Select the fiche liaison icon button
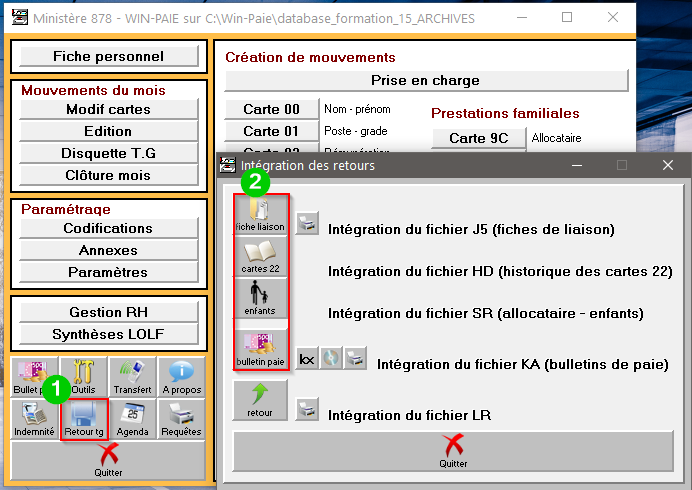This screenshot has height=490, width=692. (x=260, y=215)
